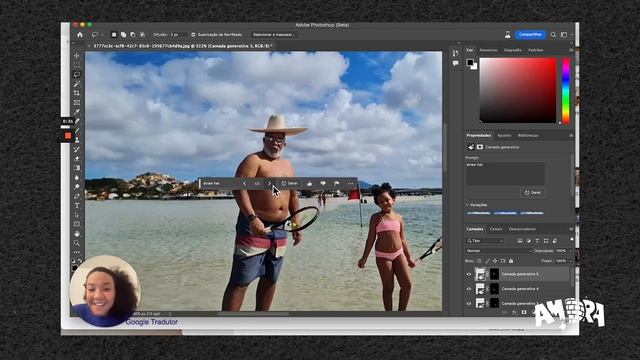
Task: Click Gerar on the contextual taskbar
Action: click(289, 184)
